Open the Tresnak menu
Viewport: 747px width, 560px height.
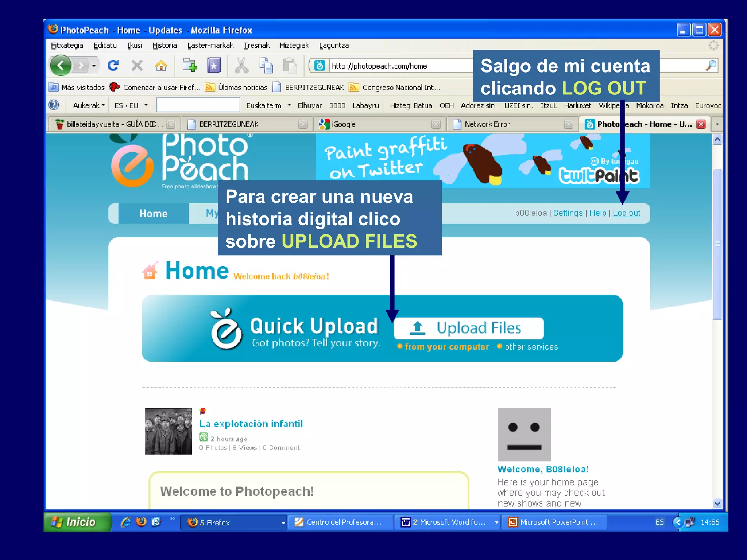[x=257, y=46]
